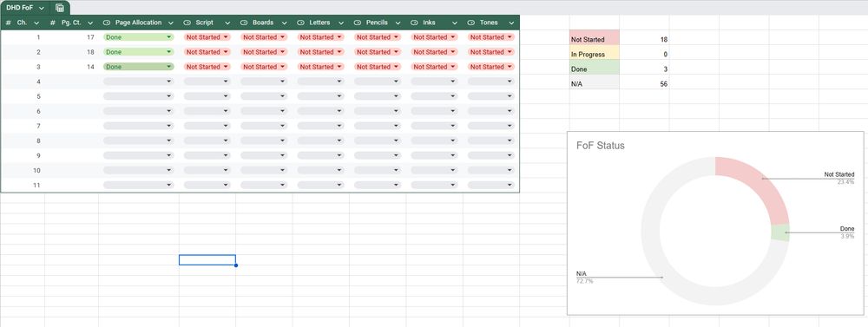Image resolution: width=868 pixels, height=327 pixels.
Task: Open the Page Allocation column options arrow
Action: tap(170, 23)
